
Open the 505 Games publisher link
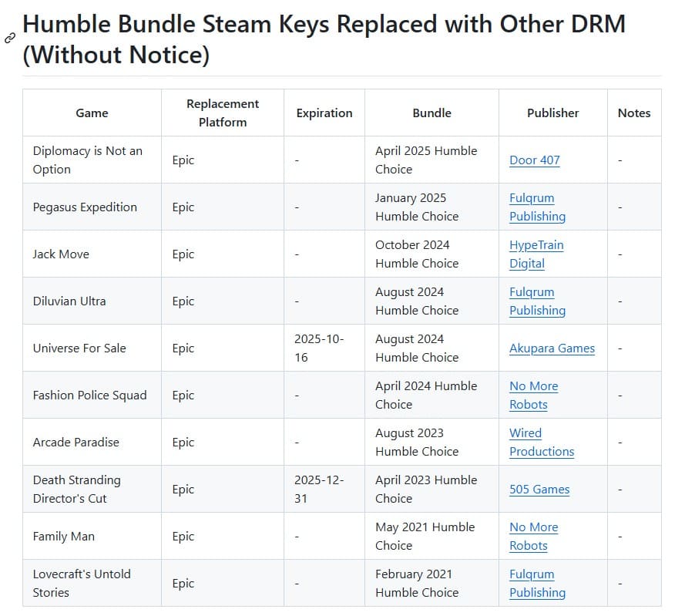click(539, 490)
